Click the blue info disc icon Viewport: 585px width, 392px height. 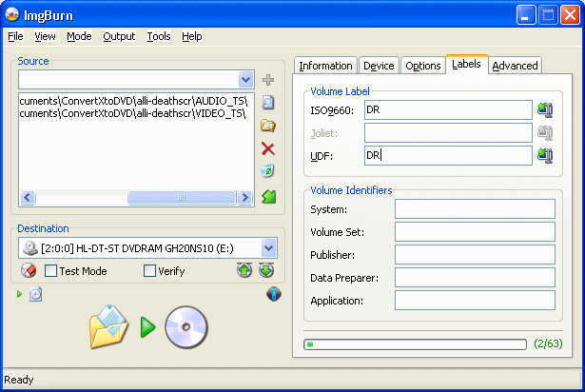pos(274,294)
